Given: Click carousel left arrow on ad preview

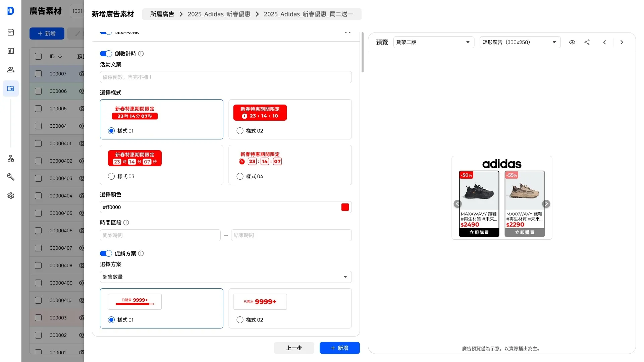Looking at the screenshot, I should (458, 204).
